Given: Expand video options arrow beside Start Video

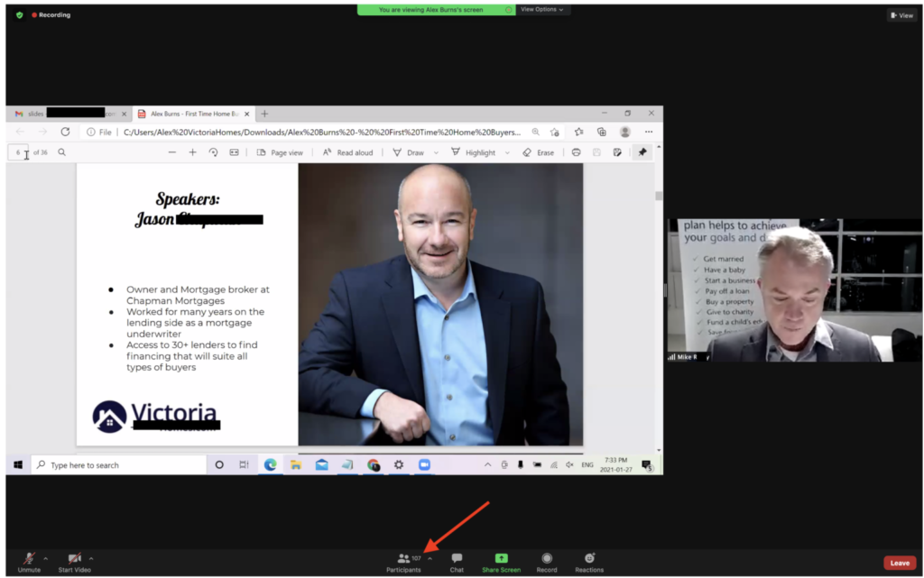Looking at the screenshot, I should point(91,558).
